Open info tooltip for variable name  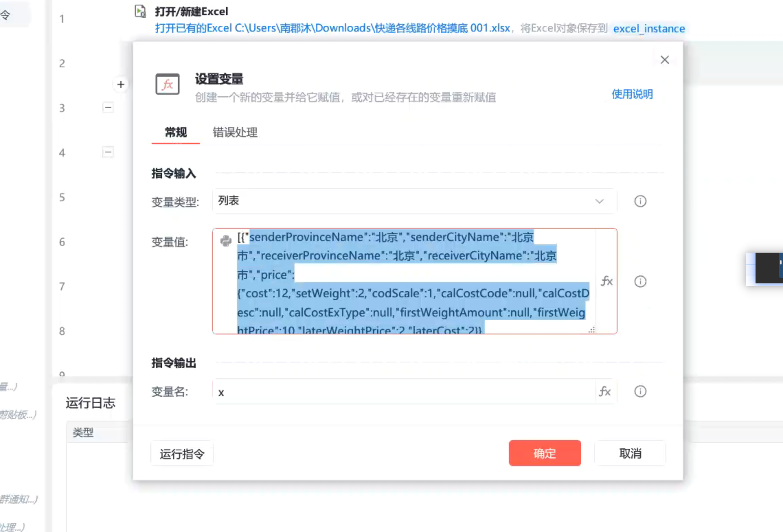point(640,391)
